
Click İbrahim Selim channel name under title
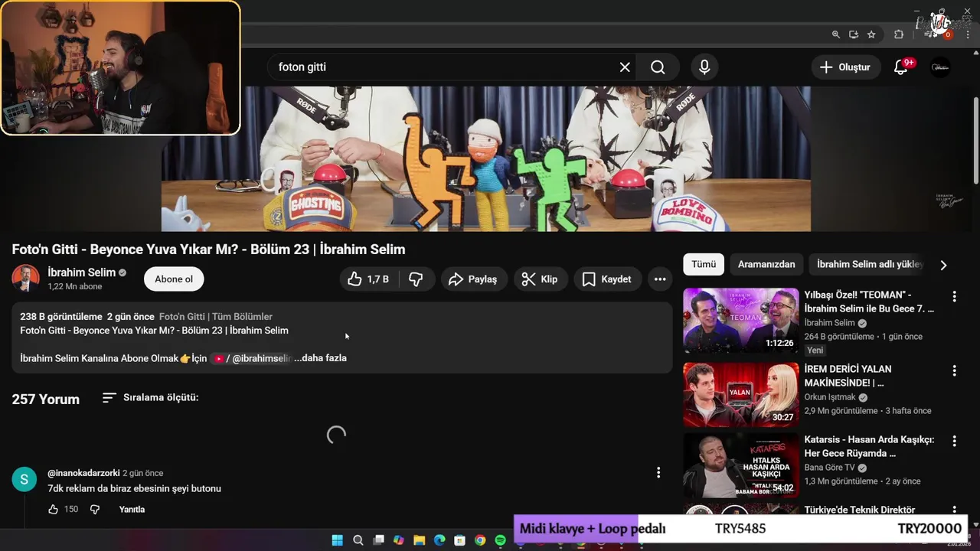82,272
